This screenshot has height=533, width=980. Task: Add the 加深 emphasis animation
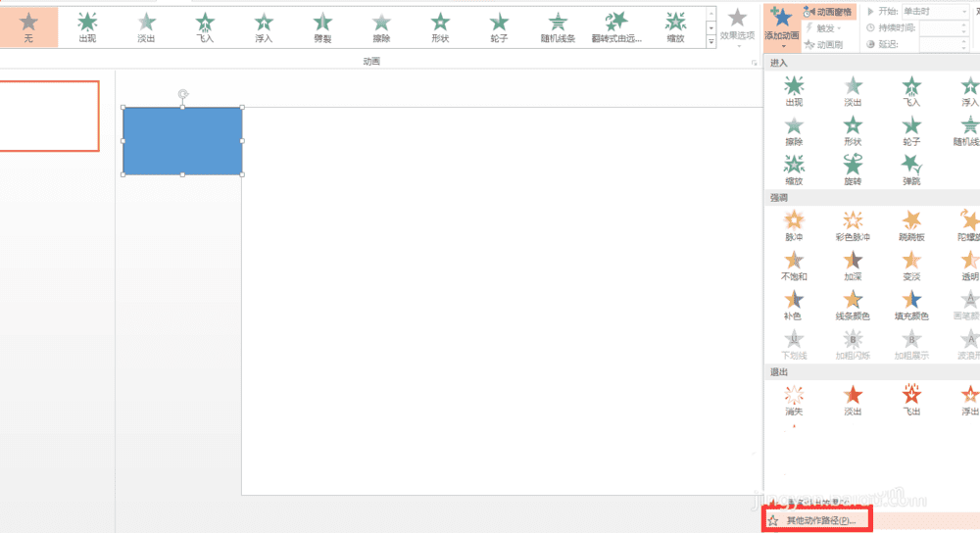tap(853, 265)
